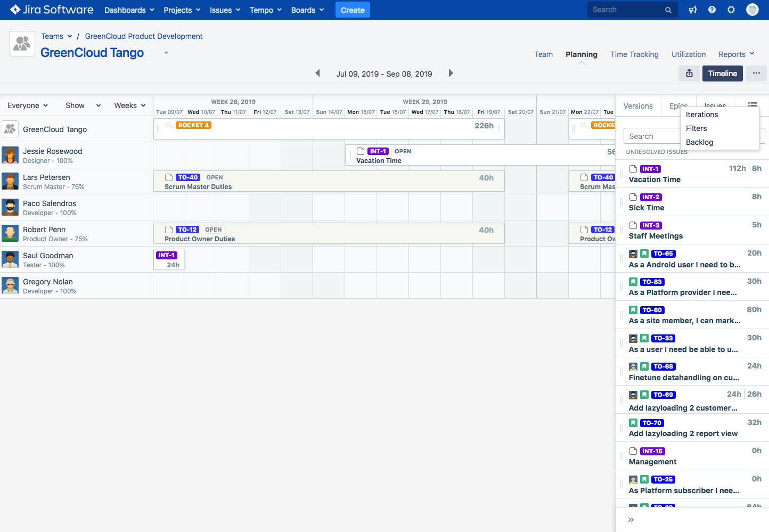Open the Everyone filter dropdown
Viewport: 769px width, 532px height.
pyautogui.click(x=27, y=105)
